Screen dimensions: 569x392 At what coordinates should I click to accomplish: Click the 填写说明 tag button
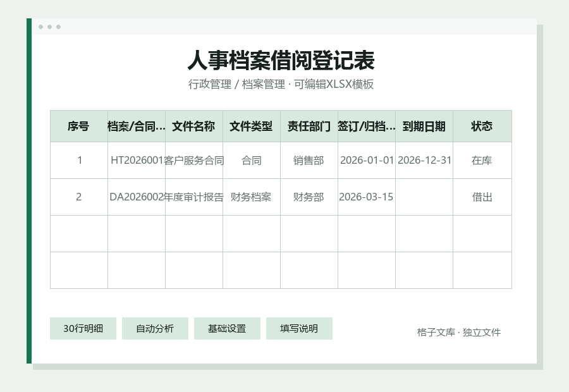click(x=299, y=329)
